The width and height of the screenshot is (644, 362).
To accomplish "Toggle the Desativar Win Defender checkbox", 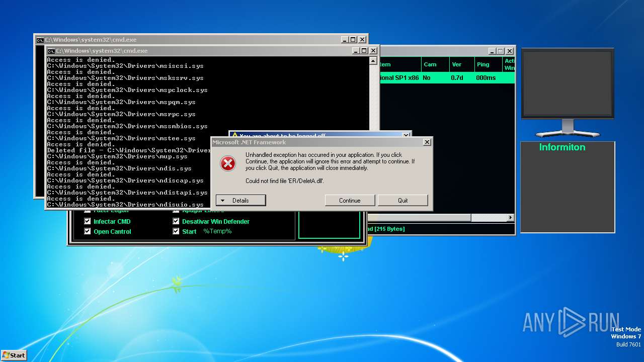I will click(176, 221).
